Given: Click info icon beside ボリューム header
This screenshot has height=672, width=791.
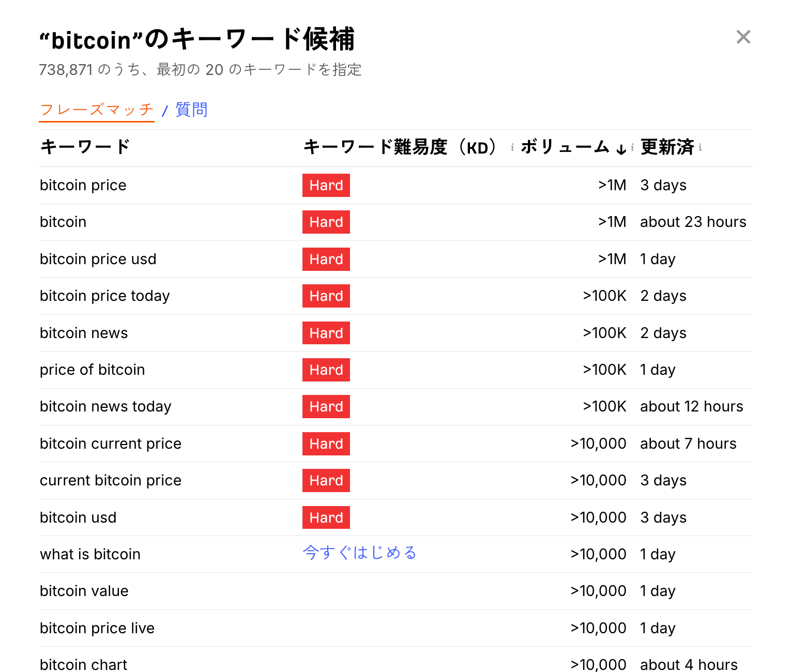Looking at the screenshot, I should click(x=632, y=148).
